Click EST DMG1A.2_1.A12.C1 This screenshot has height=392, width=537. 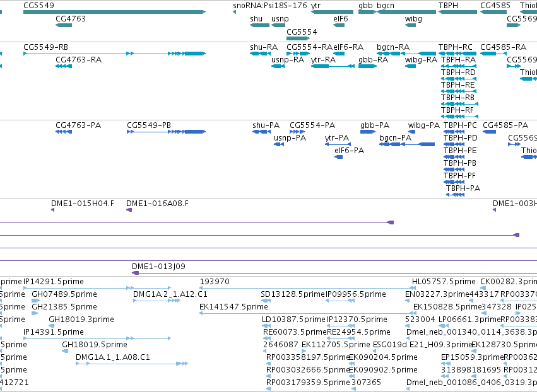click(x=170, y=294)
